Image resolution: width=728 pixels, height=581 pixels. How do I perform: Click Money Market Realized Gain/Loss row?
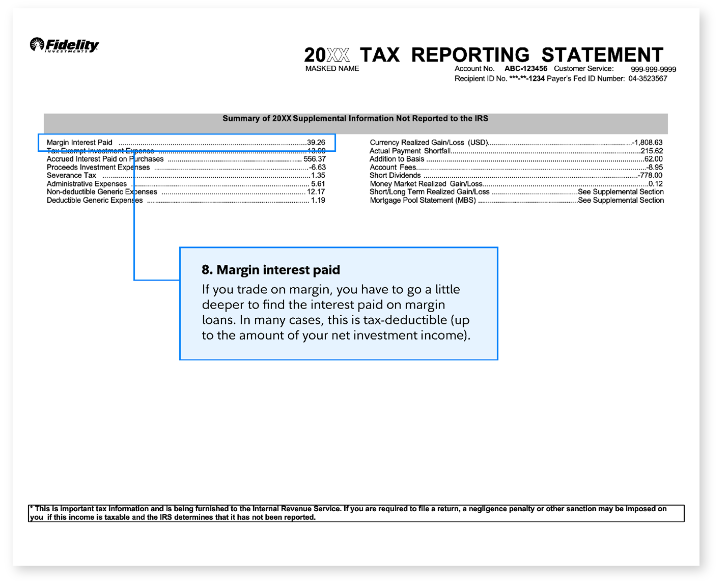426,184
